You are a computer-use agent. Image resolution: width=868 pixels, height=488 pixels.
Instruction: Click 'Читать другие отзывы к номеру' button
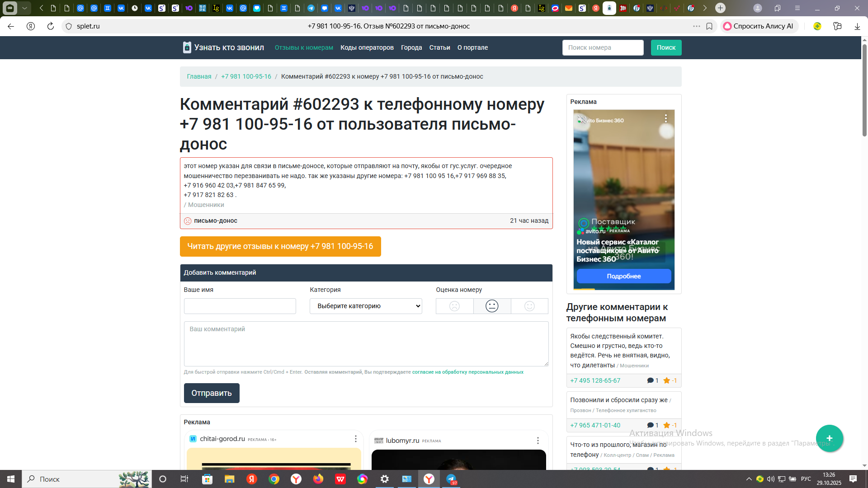[x=280, y=246]
